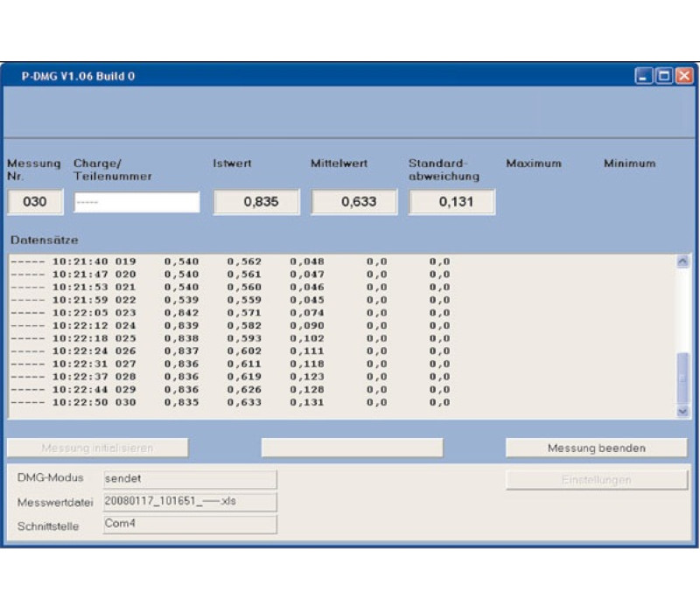
Task: Select data row 10:22:05 023
Action: pyautogui.click(x=230, y=313)
